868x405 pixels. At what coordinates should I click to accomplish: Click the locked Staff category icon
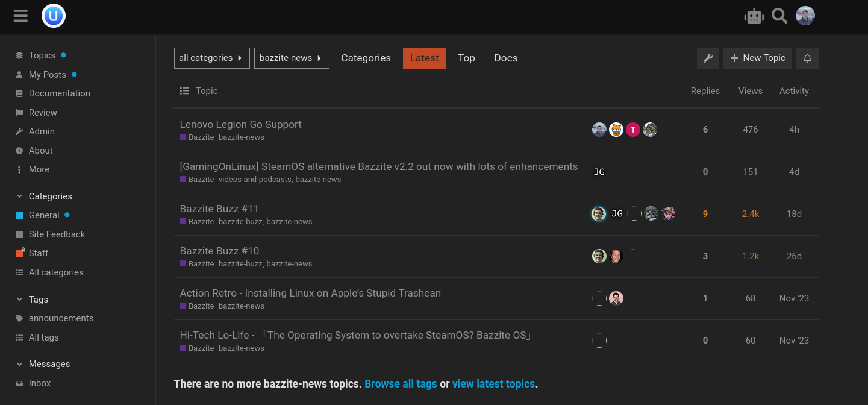click(20, 253)
